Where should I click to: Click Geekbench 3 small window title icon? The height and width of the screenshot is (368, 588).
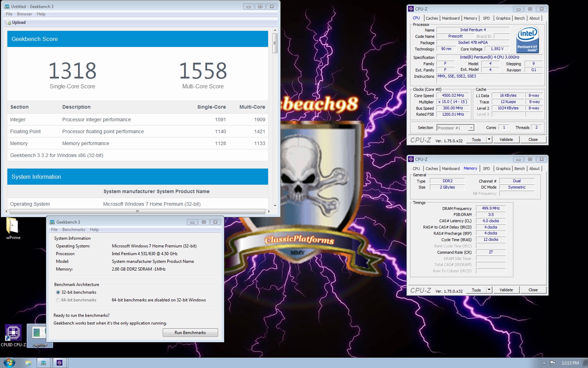[52, 222]
